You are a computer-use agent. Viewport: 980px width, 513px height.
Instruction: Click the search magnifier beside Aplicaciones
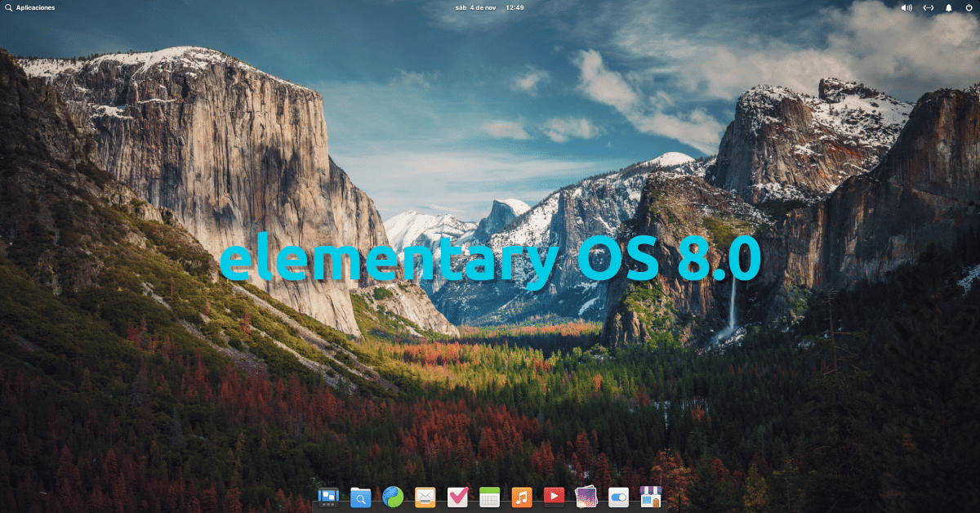[x=8, y=7]
